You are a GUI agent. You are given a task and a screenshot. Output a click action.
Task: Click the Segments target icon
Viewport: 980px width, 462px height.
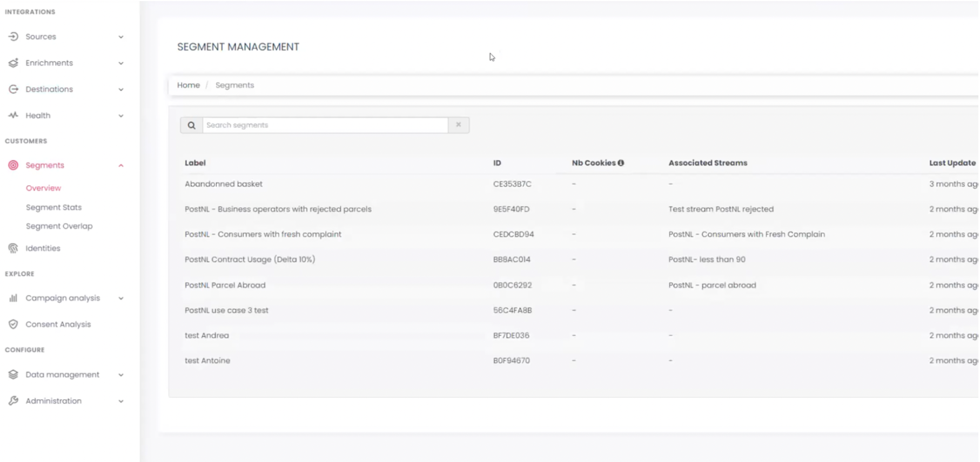click(x=14, y=165)
